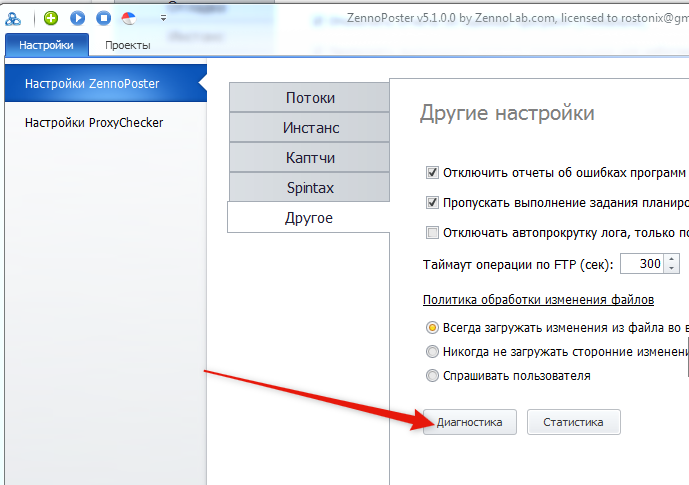Open the Инстанс settings tab
Viewport: 689px width, 485px height.
pos(309,127)
